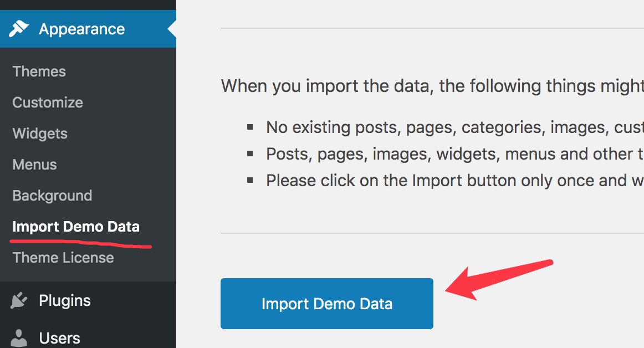The width and height of the screenshot is (644, 348).
Task: Open the Theme License submenu item
Action: 63,258
